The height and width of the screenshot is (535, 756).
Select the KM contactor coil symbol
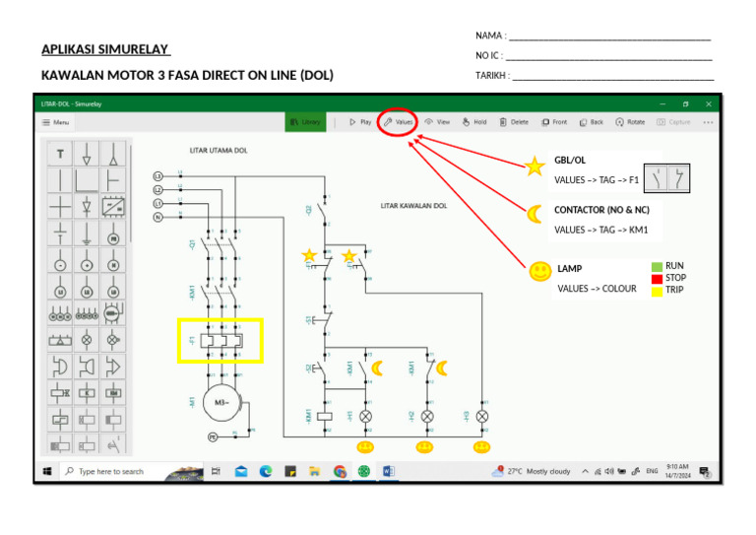(x=113, y=393)
